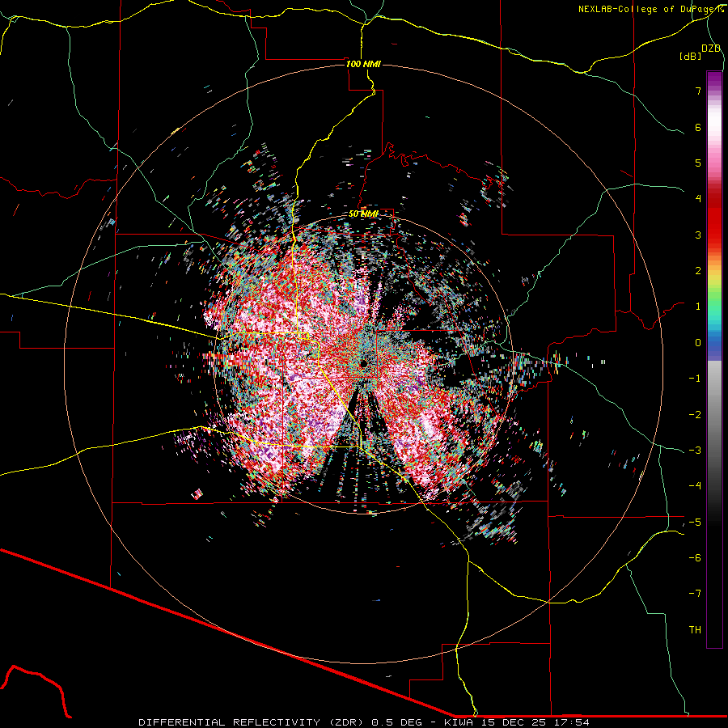Select the "-3" value on the ZDR scale
This screenshot has height=728, width=728.
(695, 451)
